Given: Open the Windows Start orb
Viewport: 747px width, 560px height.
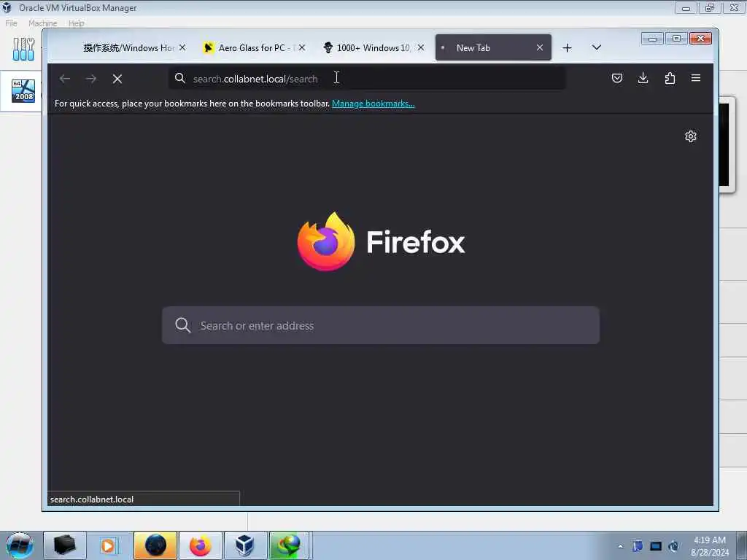Looking at the screenshot, I should pos(20,545).
